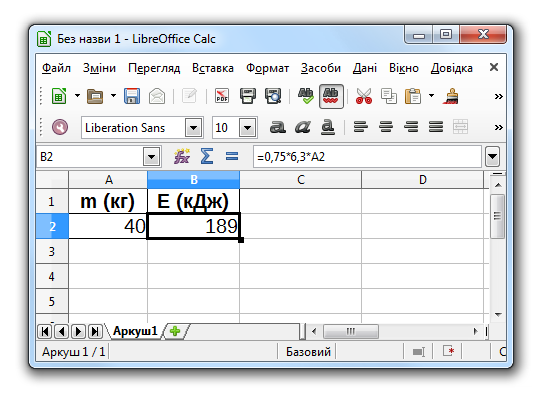Toggle bold text formatting
Screen dimensions: 537x399
click(278, 127)
